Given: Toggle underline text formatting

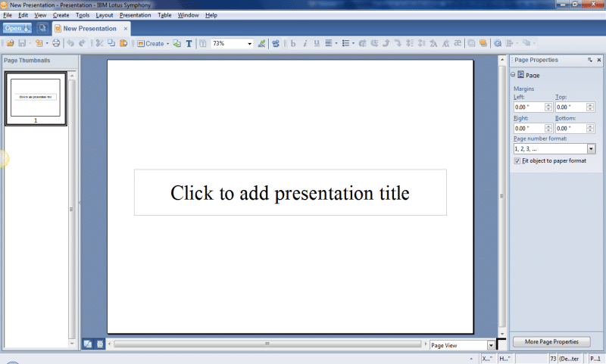Looking at the screenshot, I should click(317, 44).
